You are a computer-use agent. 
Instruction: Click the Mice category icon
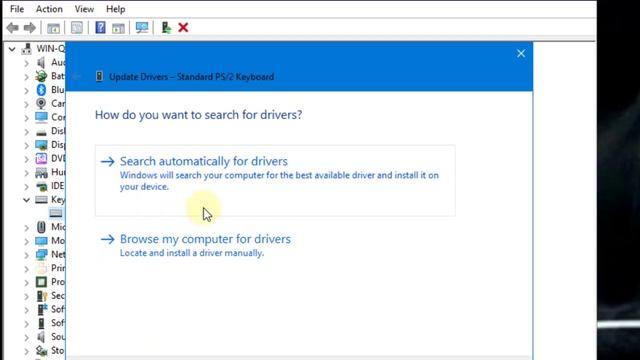tap(41, 227)
